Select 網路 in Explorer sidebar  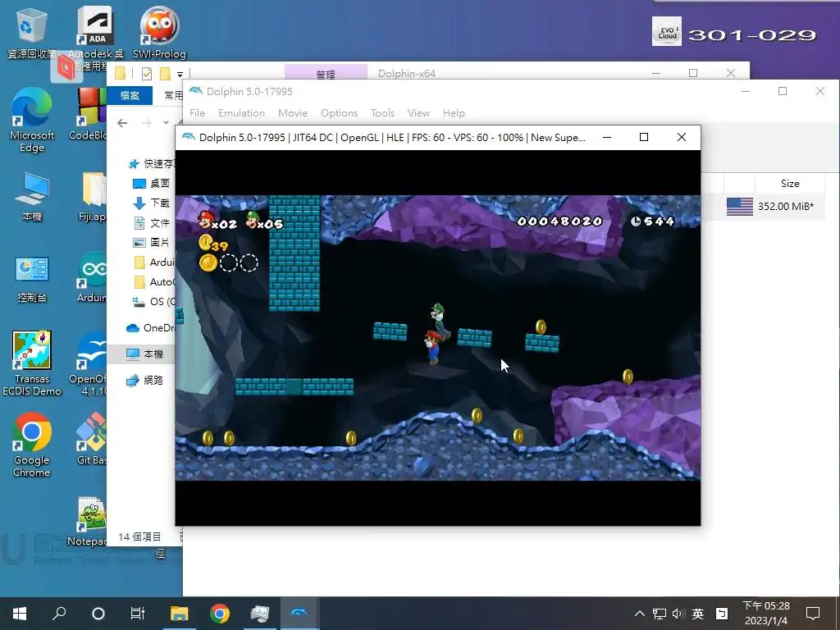tap(144, 381)
